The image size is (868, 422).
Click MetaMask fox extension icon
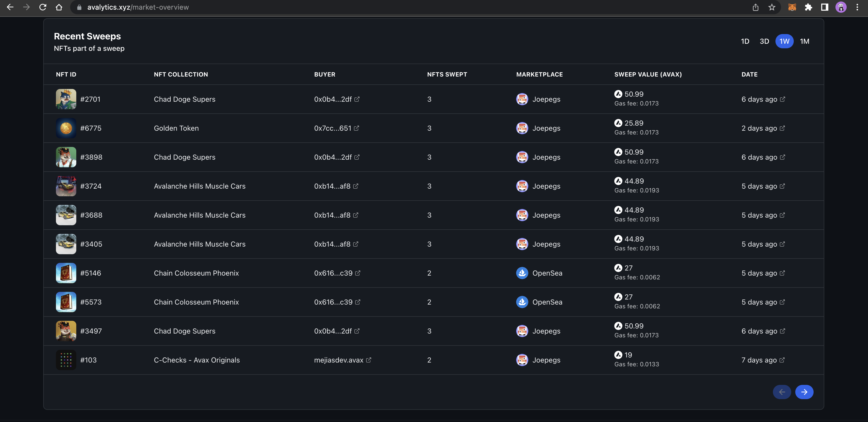pyautogui.click(x=792, y=7)
